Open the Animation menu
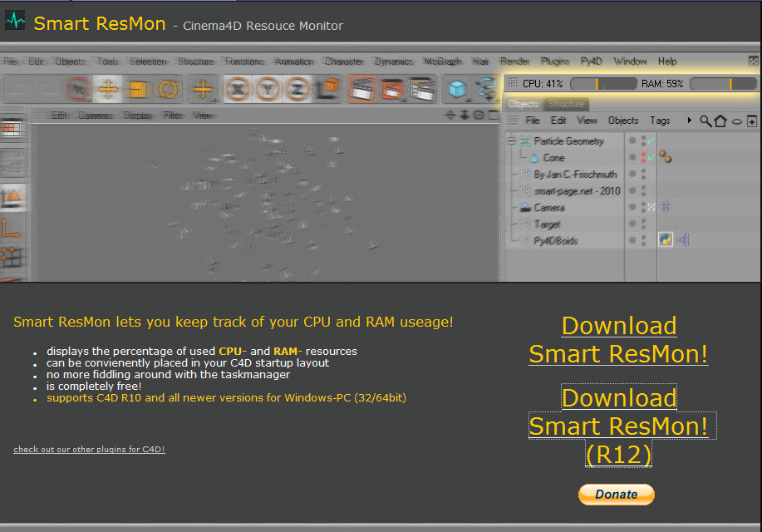The image size is (762, 532). [294, 62]
